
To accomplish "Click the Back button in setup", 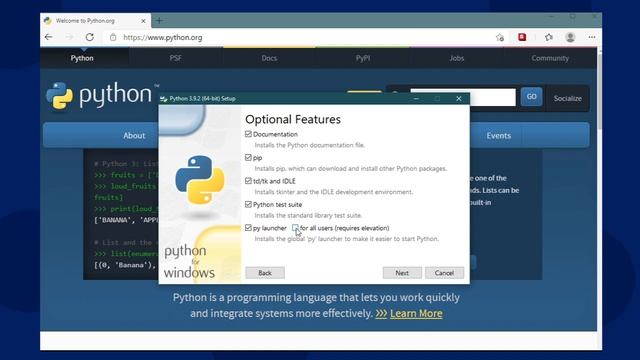I will point(265,273).
